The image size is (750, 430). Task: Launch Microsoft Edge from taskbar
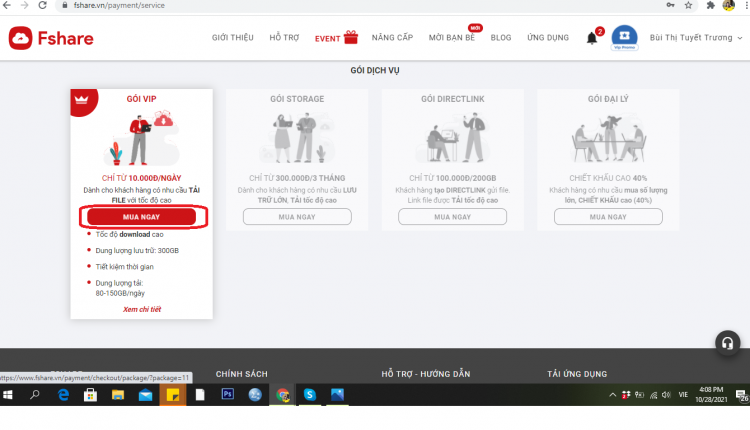63,395
